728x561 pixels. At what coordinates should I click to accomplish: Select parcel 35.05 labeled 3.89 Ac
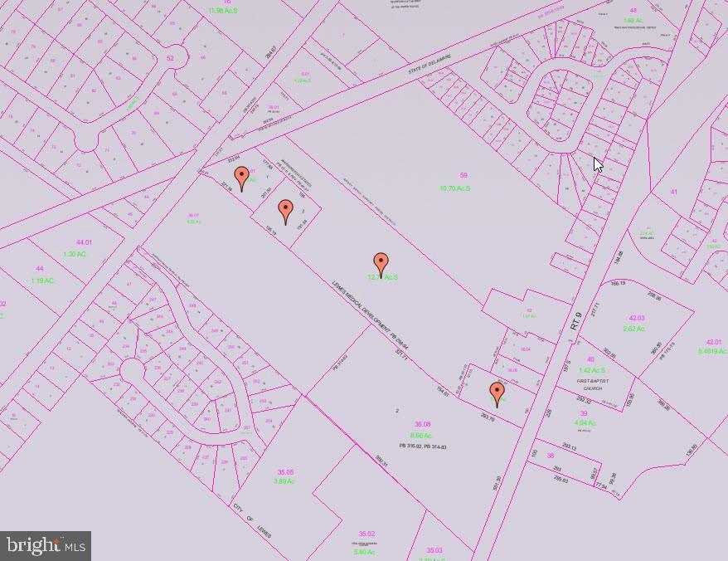click(284, 476)
